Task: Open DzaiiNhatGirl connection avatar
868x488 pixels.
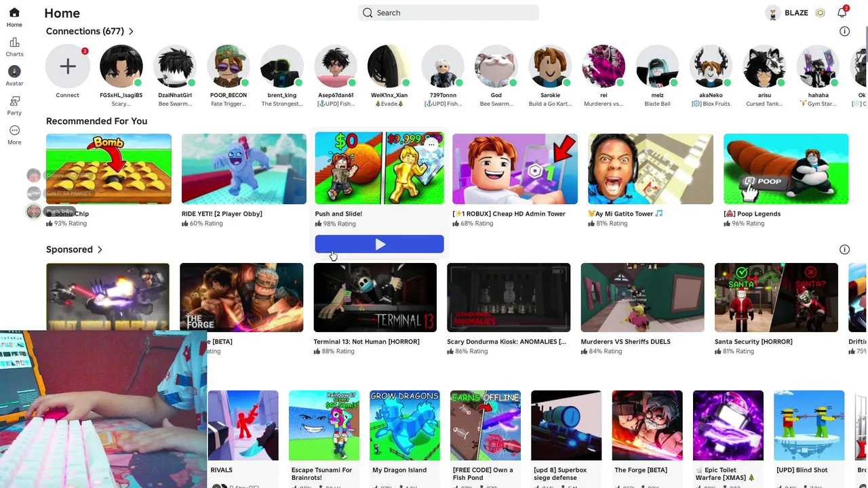Action: coord(175,66)
